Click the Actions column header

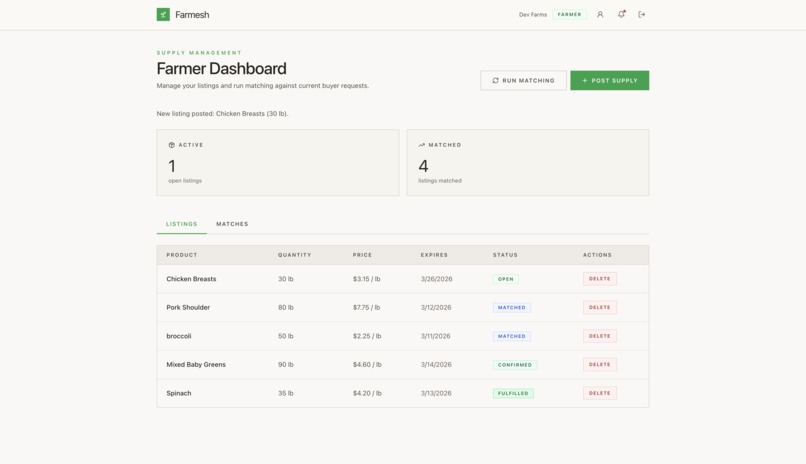tap(597, 255)
